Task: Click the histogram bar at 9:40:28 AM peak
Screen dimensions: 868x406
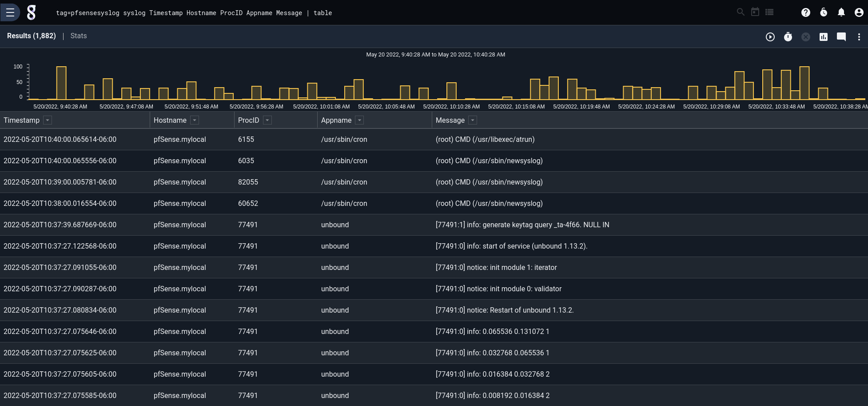Action: click(61, 83)
